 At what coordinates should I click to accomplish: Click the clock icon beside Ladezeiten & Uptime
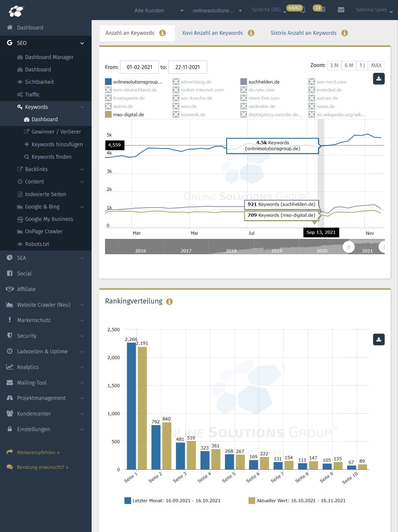(x=10, y=351)
